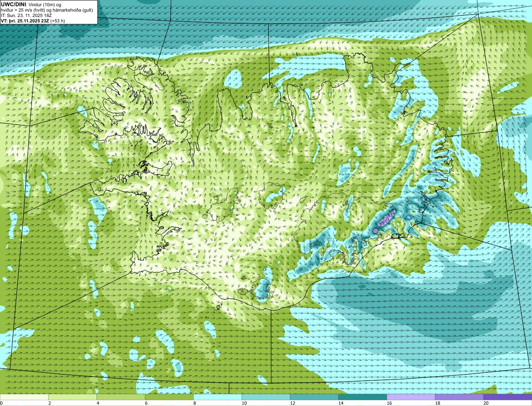Click the "IT: Sun. 23. 11. 2025 18Z" line
This screenshot has height=406, width=532.
pos(27,15)
